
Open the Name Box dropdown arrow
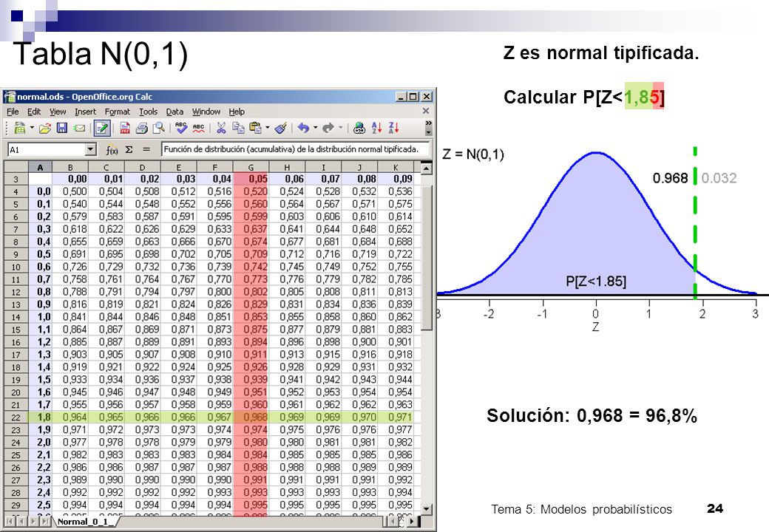[91, 149]
